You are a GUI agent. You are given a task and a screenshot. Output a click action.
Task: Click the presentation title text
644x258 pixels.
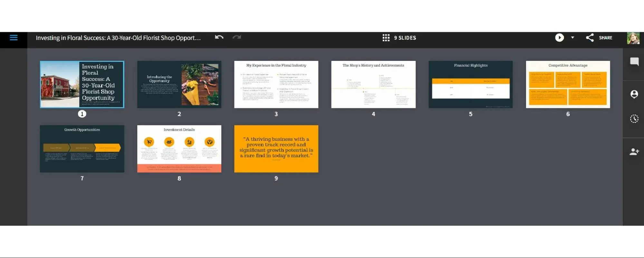pos(118,38)
